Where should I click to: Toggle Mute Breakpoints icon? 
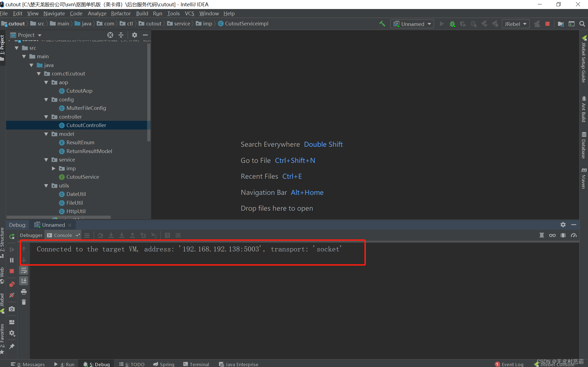12,295
